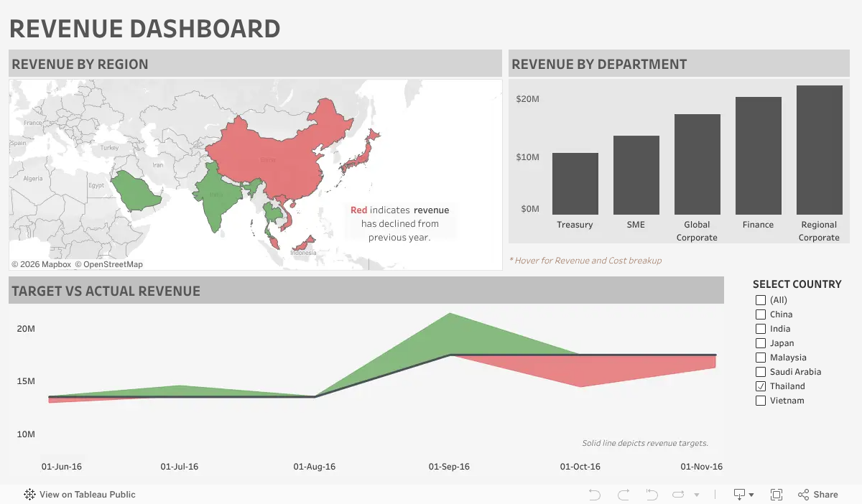Tick the (All) countries checkbox
This screenshot has height=504, width=862.
pyautogui.click(x=761, y=300)
